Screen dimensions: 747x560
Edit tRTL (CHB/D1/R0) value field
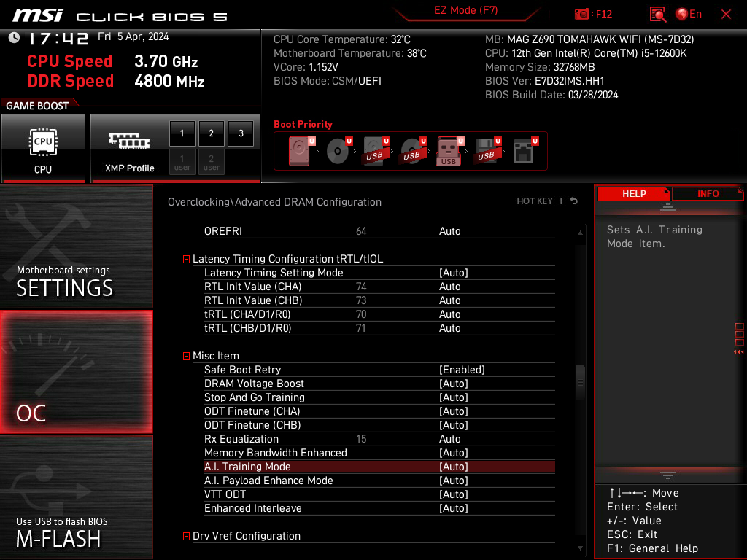pyautogui.click(x=449, y=328)
